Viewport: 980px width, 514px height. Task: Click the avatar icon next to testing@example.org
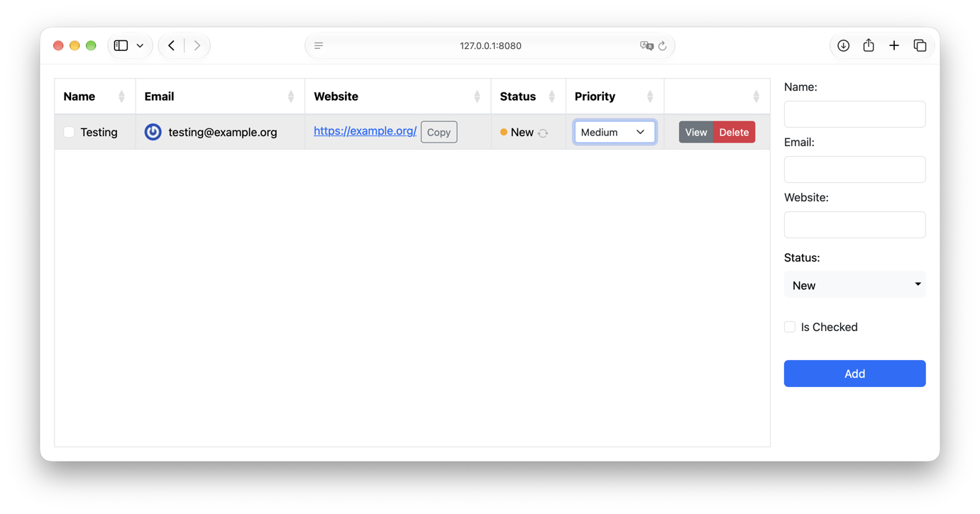point(153,132)
